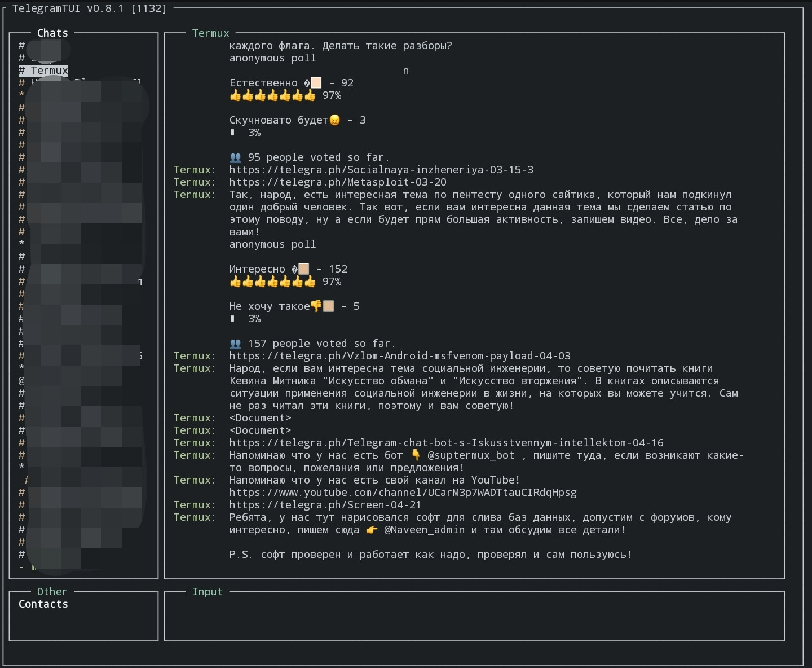The image size is (812, 668).
Task: Select poll option "Скучновато будет"
Action: click(x=298, y=120)
